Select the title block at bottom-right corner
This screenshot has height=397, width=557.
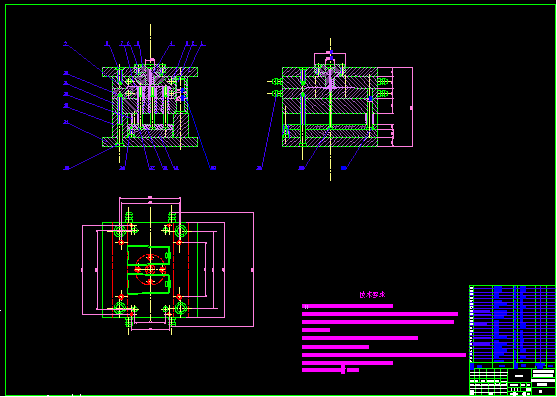coord(512,382)
